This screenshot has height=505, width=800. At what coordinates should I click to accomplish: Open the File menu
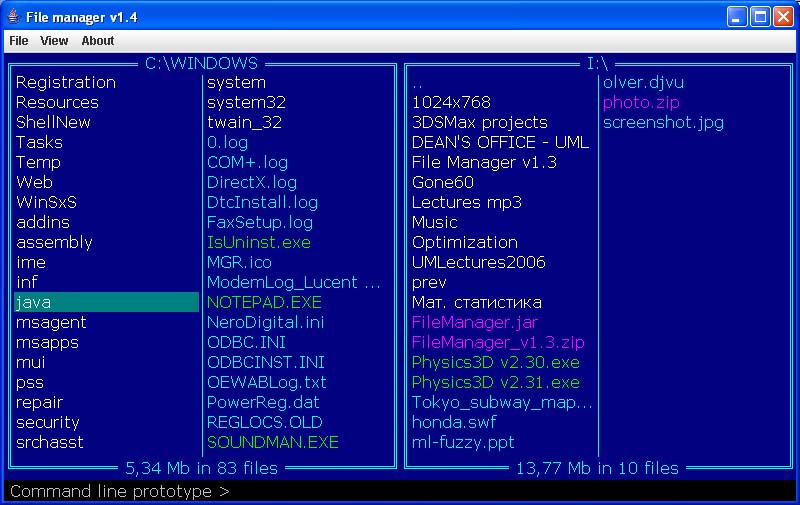pos(19,41)
